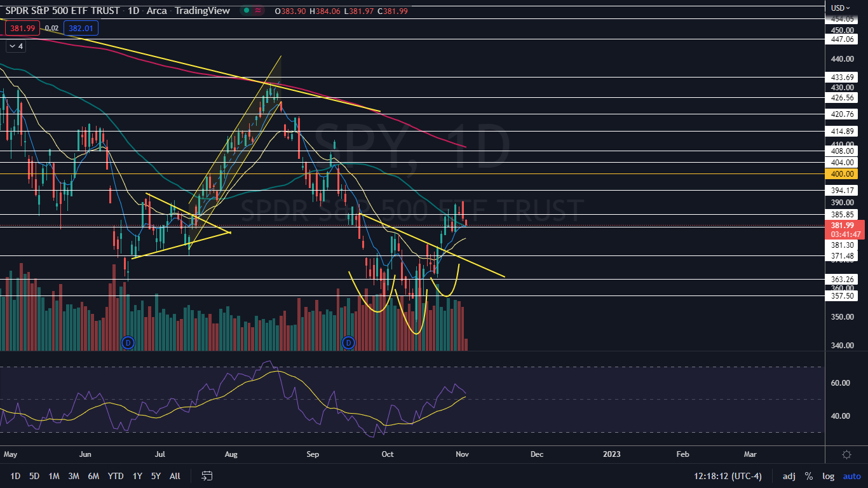Click the Aug label on time axis
Image resolution: width=868 pixels, height=488 pixels.
tap(231, 454)
